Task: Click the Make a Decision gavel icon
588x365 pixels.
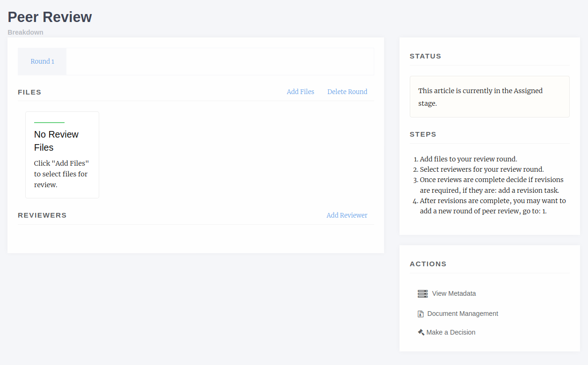Action: (421, 332)
